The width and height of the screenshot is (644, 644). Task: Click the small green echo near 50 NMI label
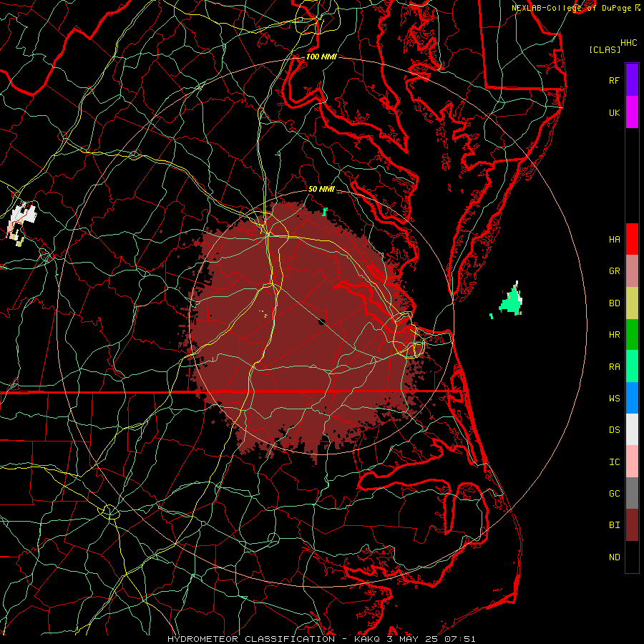[325, 212]
